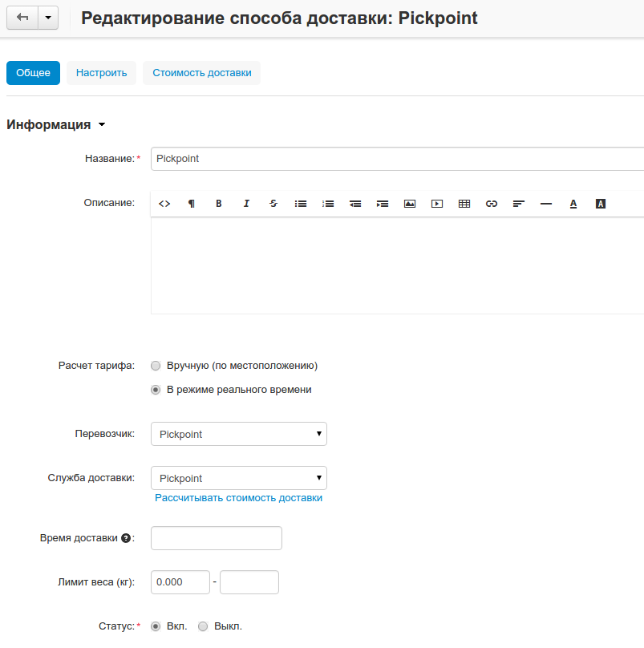Apply strikethrough formatting in description editor
644x648 pixels.
(273, 204)
